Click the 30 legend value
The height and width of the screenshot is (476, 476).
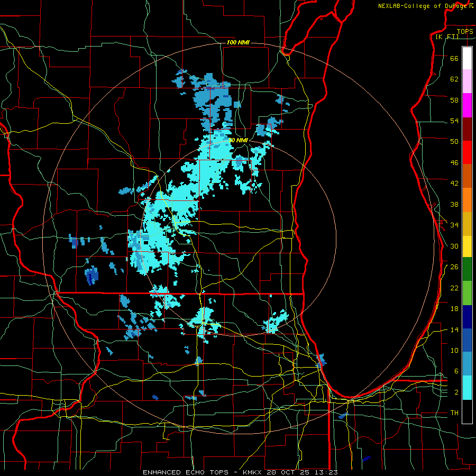click(454, 246)
